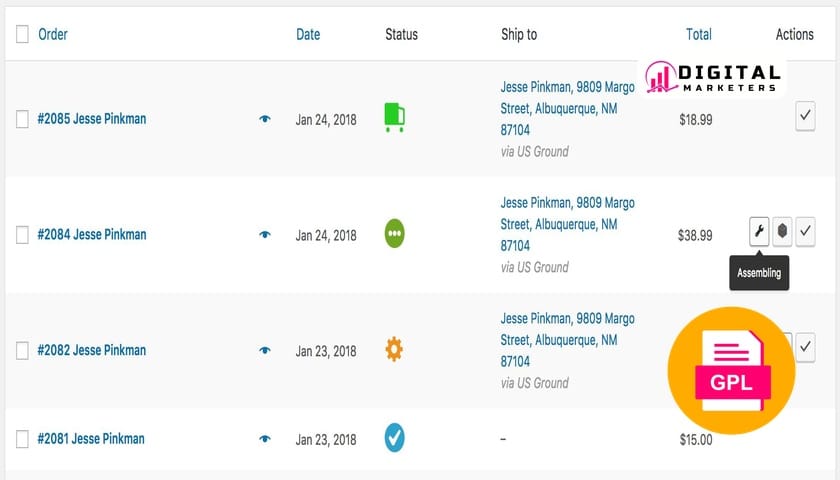Select the checkbox for order #2084
Viewport: 840px width, 480px height.
22,235
